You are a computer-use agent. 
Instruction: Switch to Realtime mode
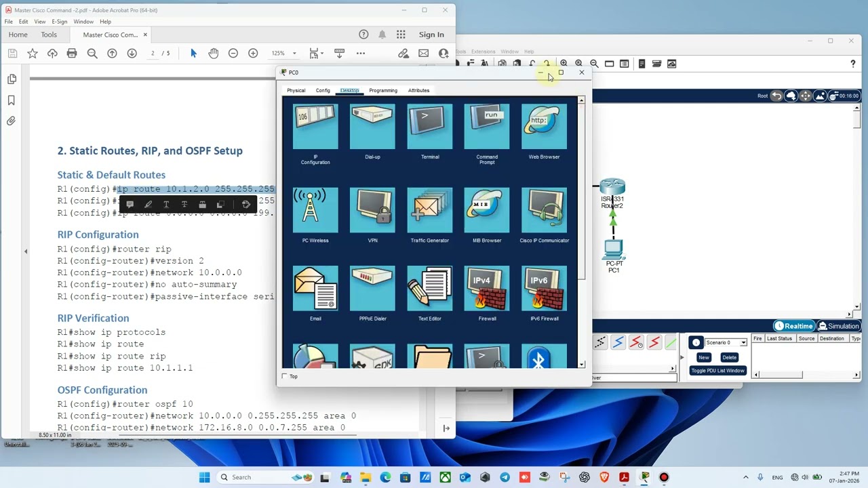tap(794, 326)
